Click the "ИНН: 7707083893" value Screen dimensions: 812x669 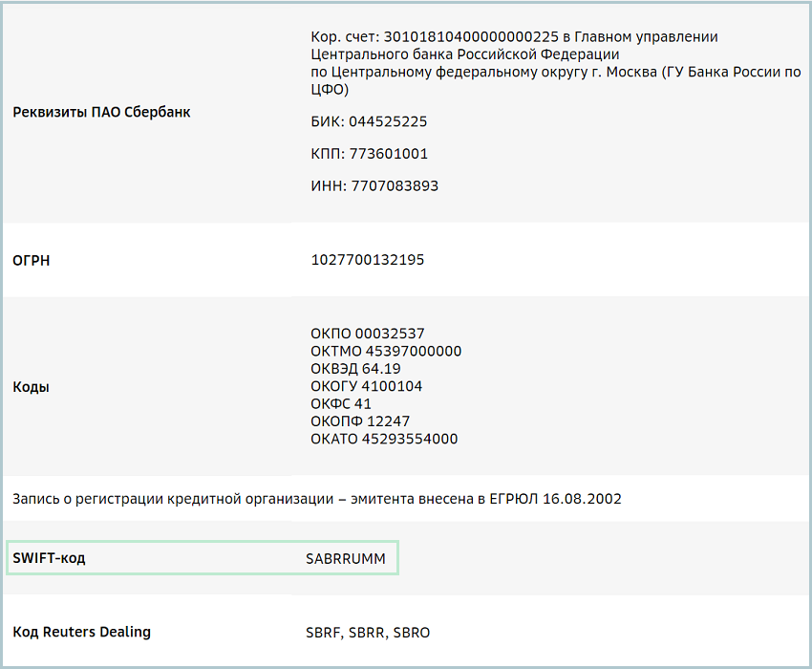(x=374, y=185)
